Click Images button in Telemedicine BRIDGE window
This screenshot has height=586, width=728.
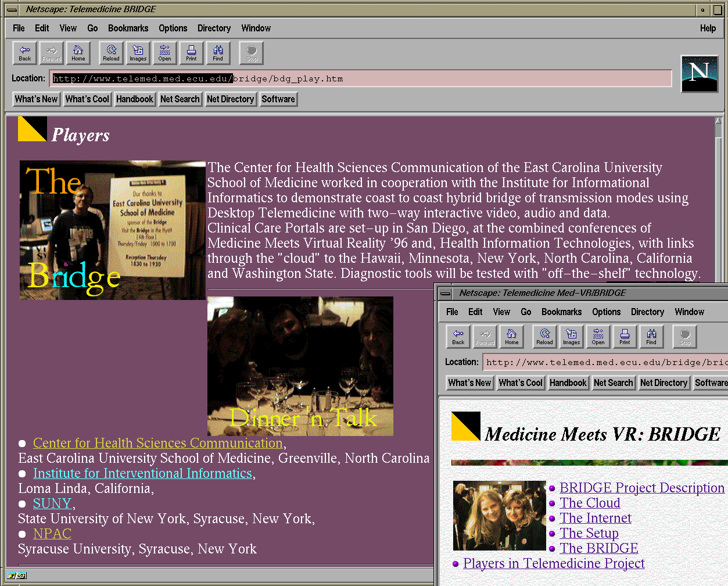click(x=138, y=53)
